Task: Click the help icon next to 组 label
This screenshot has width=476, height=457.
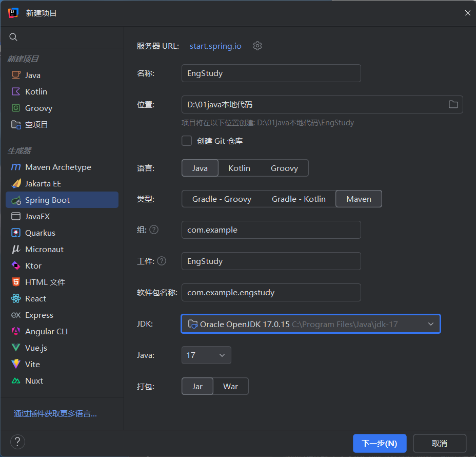Action: tap(154, 230)
